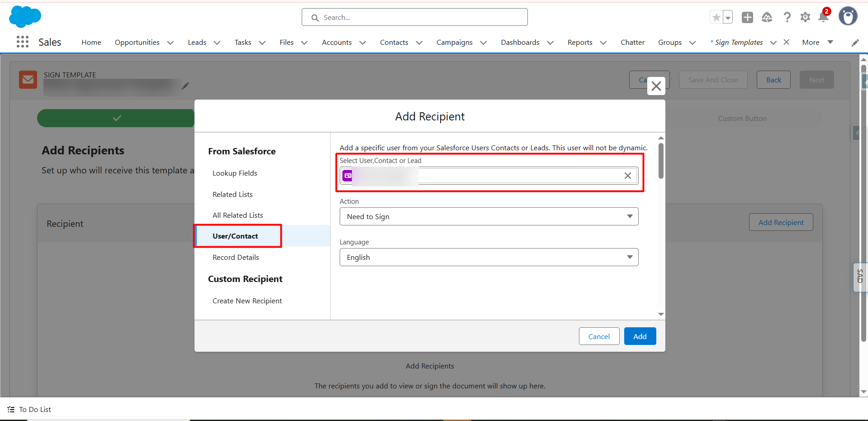Click the Trailhead guidance icon
Viewport: 868px width, 421px height.
pyautogui.click(x=767, y=17)
